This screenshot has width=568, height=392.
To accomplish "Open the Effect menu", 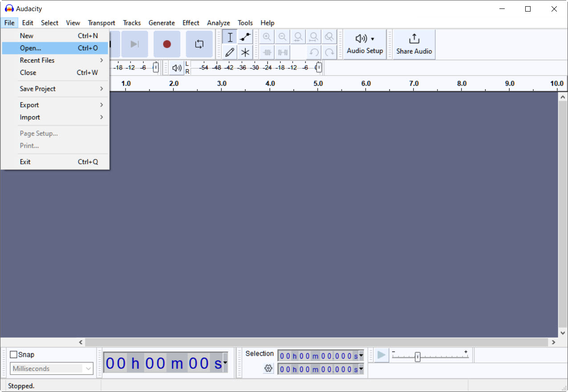I will [x=191, y=23].
